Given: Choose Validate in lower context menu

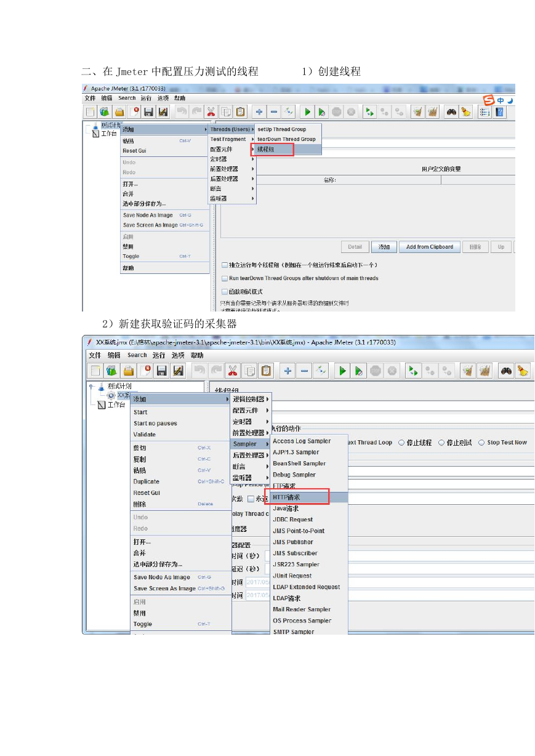Looking at the screenshot, I should coord(180,435).
